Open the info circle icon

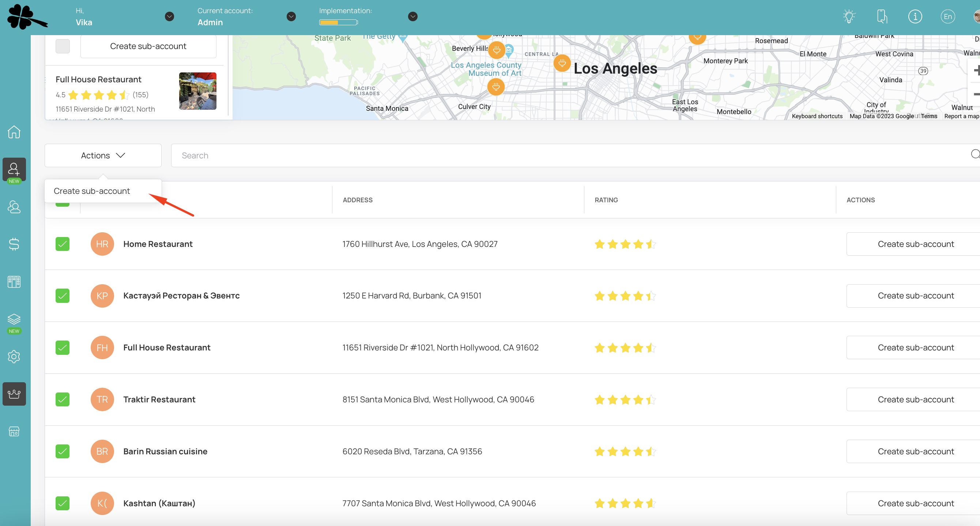[x=915, y=16]
